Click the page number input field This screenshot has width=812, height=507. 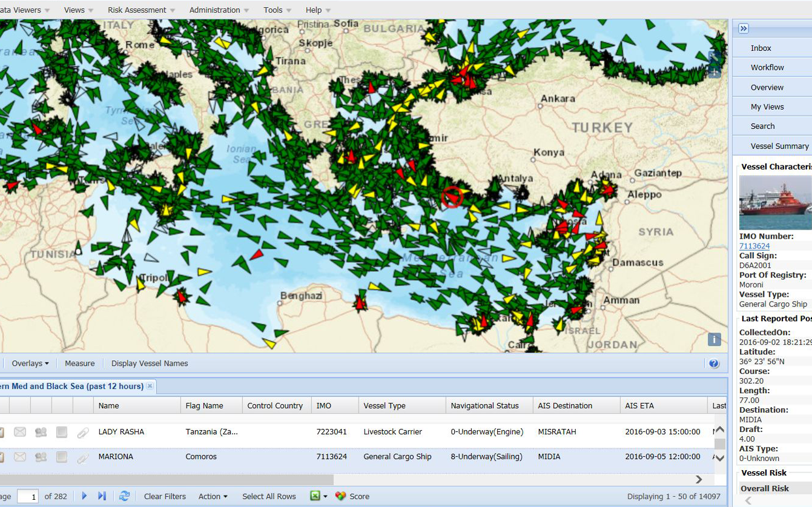[x=28, y=497]
